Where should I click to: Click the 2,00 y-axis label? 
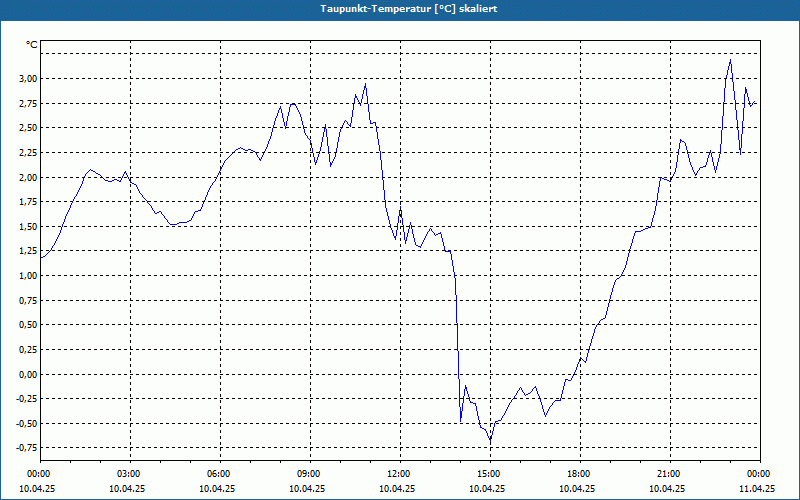point(28,178)
